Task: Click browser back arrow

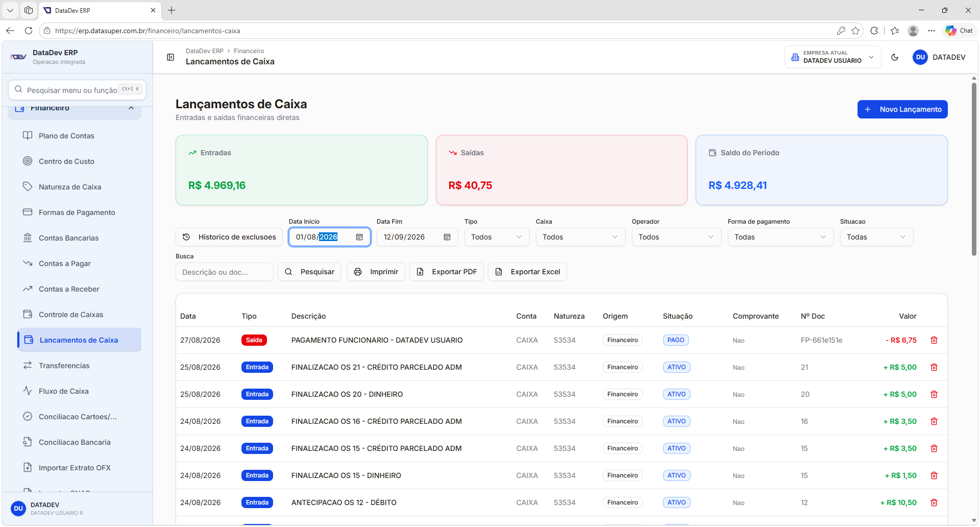Action: pyautogui.click(x=10, y=31)
